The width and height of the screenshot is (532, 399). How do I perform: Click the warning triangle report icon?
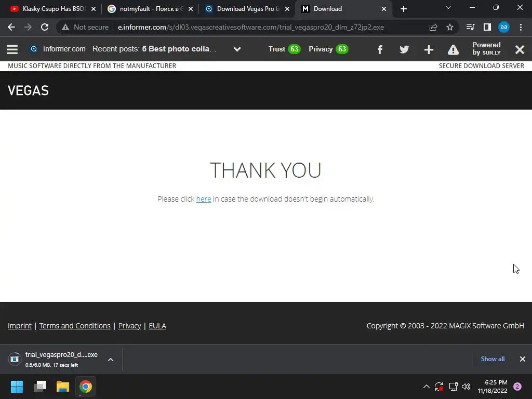tap(453, 50)
